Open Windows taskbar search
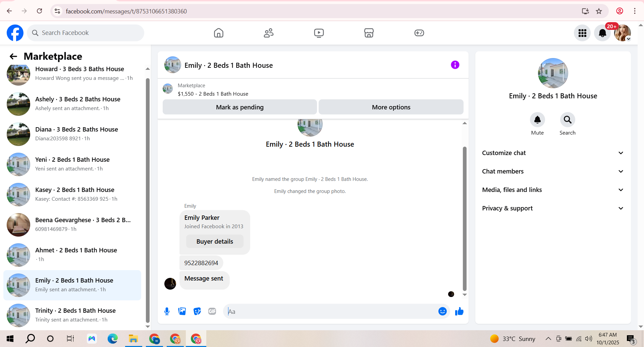Image resolution: width=644 pixels, height=347 pixels. click(x=30, y=339)
